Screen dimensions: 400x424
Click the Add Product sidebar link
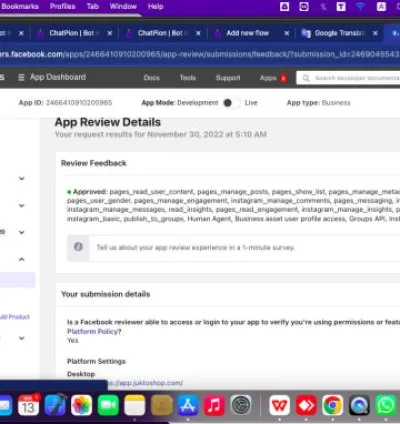15,317
